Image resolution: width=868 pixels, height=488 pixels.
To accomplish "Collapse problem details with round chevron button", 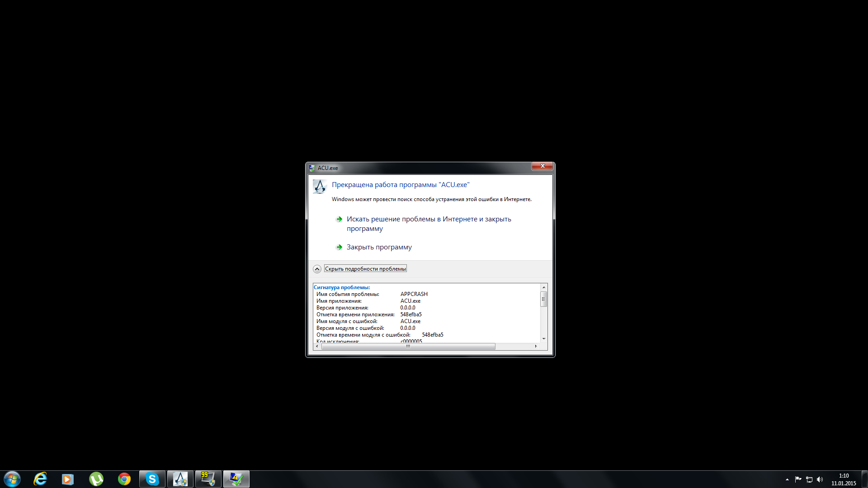I will point(317,269).
